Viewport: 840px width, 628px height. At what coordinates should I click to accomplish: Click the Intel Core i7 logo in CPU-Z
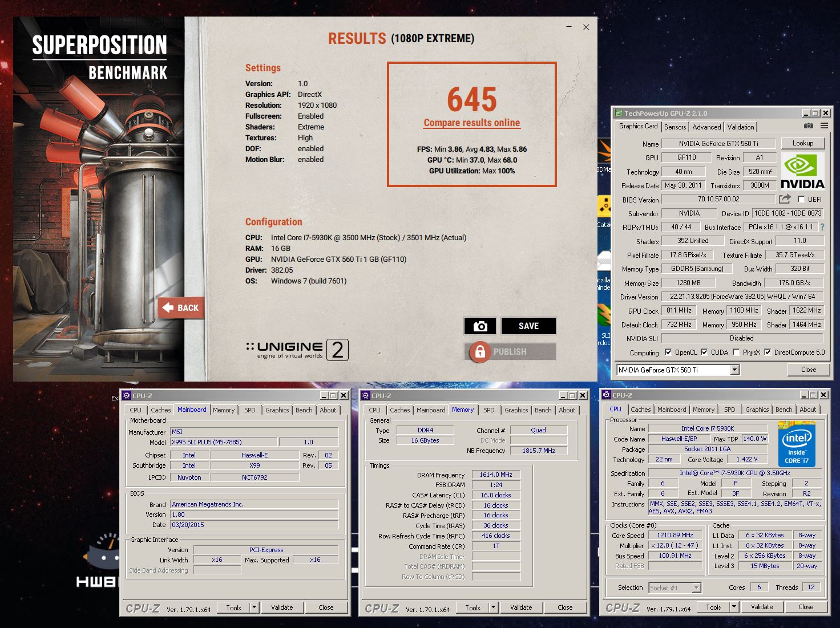coord(797,444)
